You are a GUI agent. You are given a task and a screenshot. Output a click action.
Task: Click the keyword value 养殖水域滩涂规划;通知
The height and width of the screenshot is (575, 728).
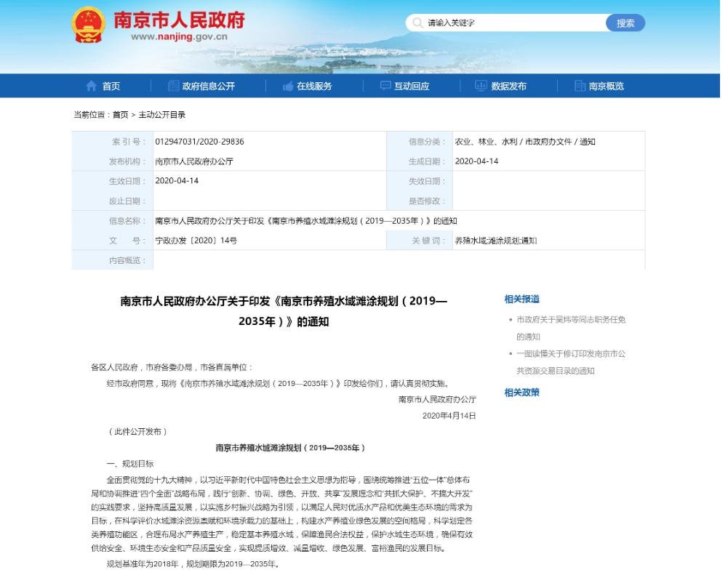[496, 241]
